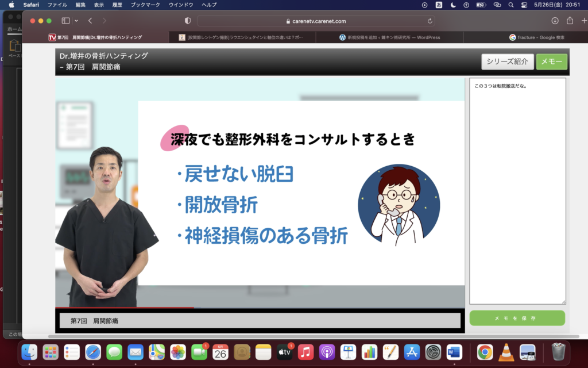Expand the tab group dropdown arrow

point(76,21)
